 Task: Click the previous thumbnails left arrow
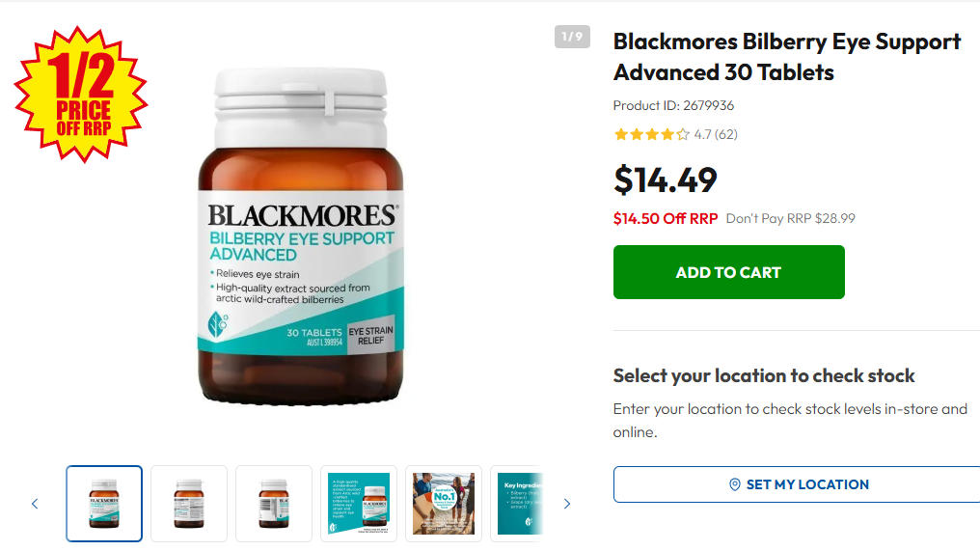[x=35, y=504]
